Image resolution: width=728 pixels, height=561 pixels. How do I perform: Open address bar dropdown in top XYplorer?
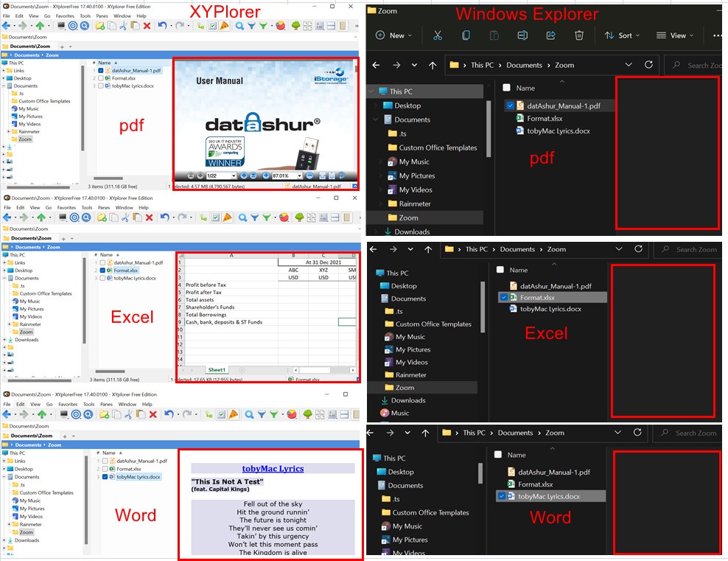click(x=356, y=37)
